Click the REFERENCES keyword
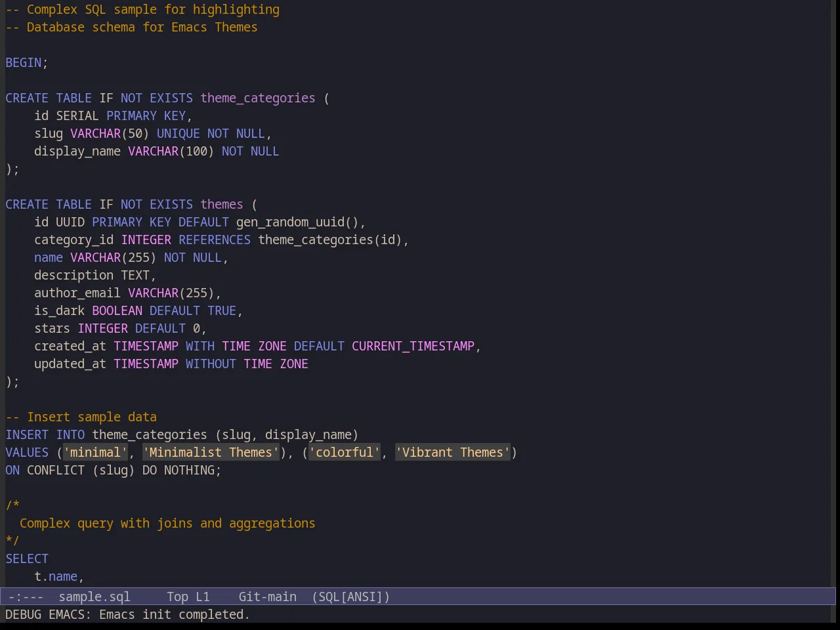The width and height of the screenshot is (840, 630). pos(215,240)
